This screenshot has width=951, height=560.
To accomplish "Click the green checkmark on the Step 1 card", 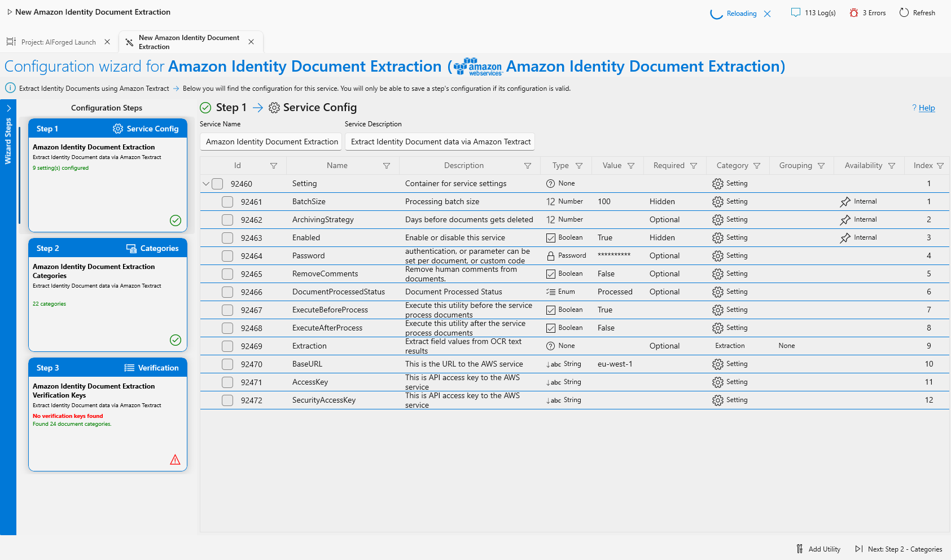I will point(176,221).
